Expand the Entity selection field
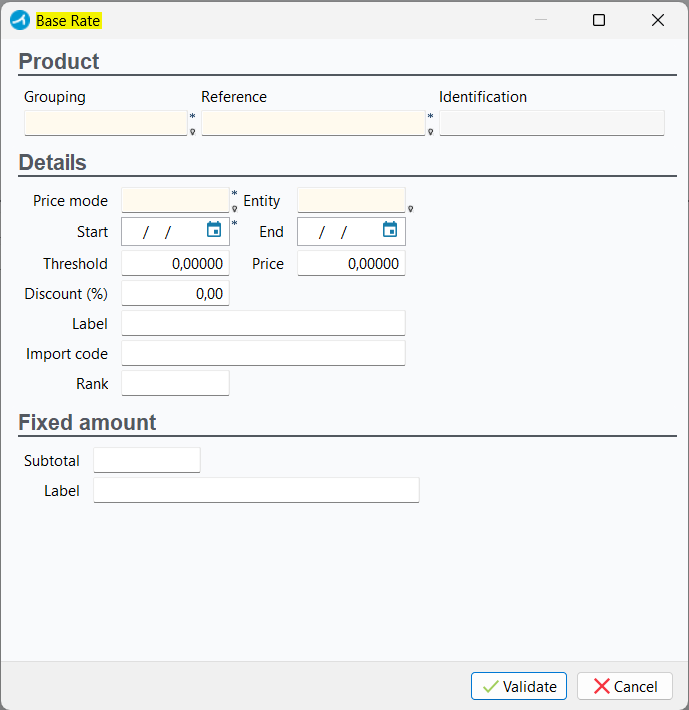This screenshot has height=710, width=689. [351, 200]
